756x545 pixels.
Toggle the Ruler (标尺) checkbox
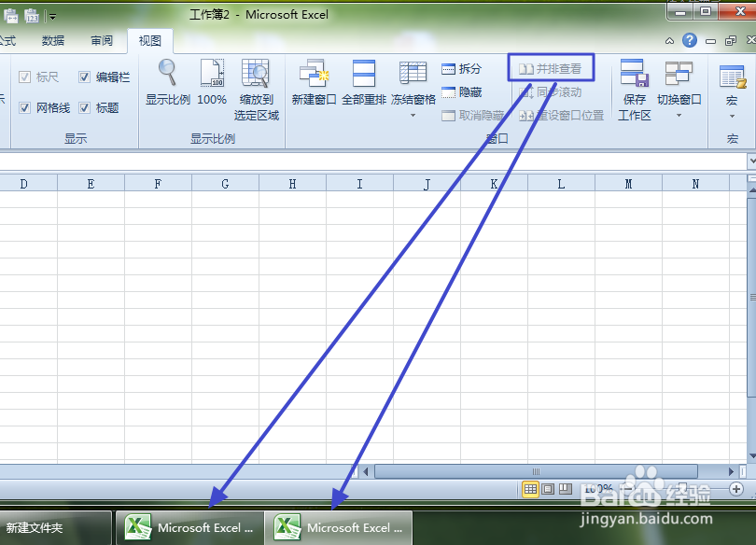24,77
